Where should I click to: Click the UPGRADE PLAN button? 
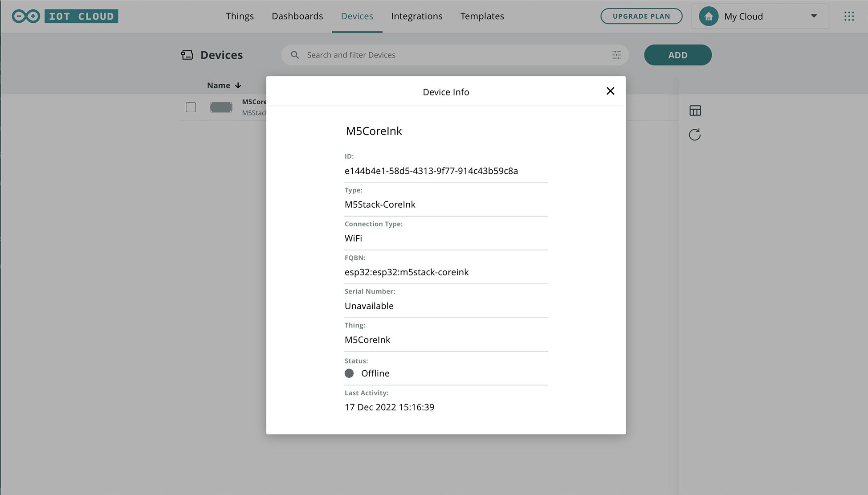[641, 16]
